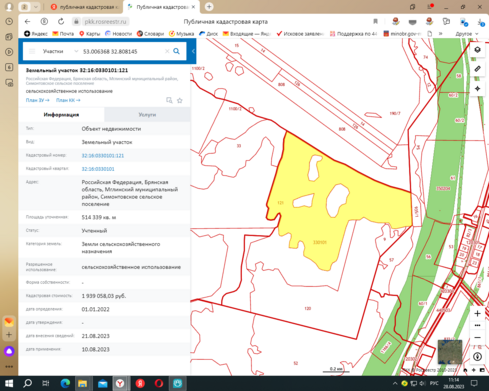Open the Диск bookmark
Image resolution: width=489 pixels, height=391 pixels.
point(208,34)
